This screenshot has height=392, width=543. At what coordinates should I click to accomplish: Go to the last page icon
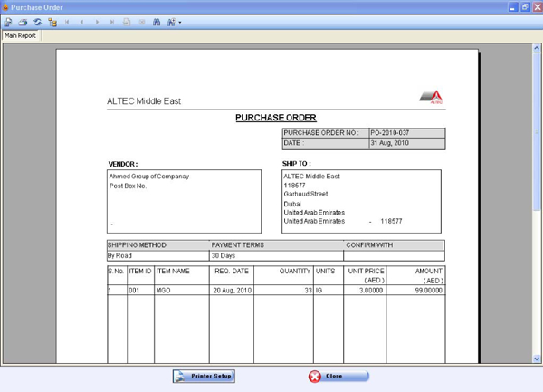pos(112,22)
